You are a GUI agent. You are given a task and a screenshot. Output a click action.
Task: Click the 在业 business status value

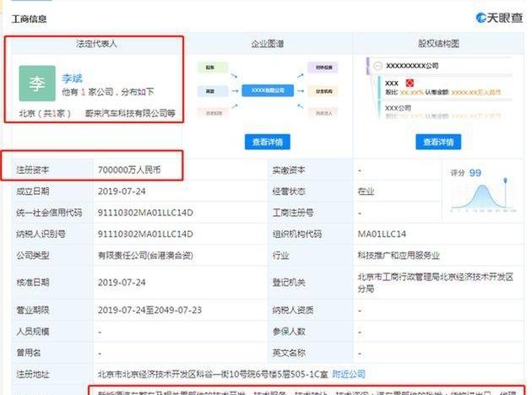click(x=366, y=192)
